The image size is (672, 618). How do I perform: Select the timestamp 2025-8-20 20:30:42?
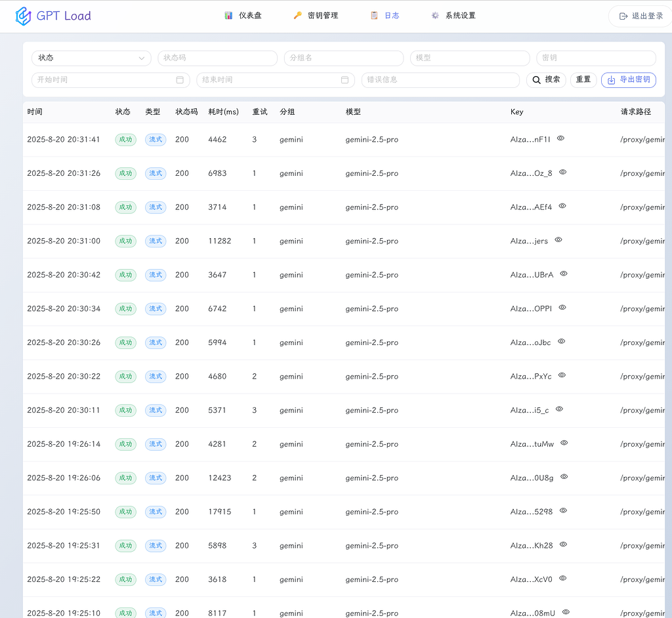pos(64,275)
